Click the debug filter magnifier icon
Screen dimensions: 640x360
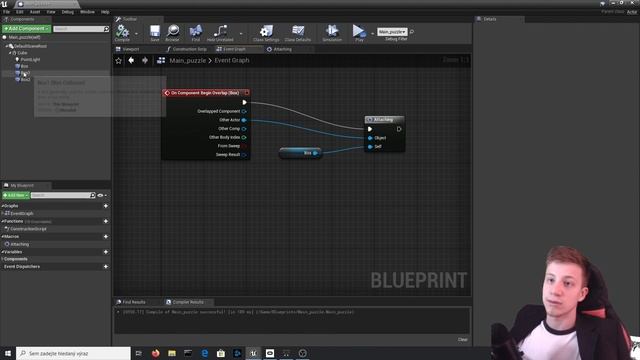click(412, 31)
